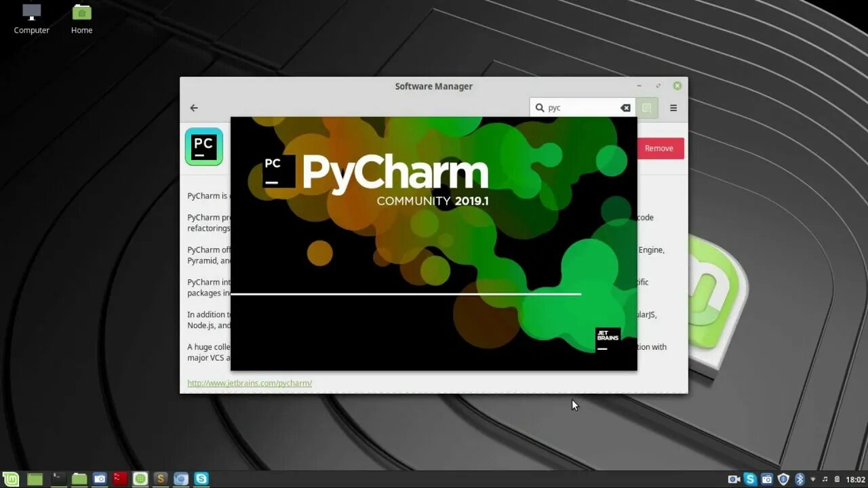
Task: Open the blue browser icon in taskbar
Action: pyautogui.click(x=181, y=479)
